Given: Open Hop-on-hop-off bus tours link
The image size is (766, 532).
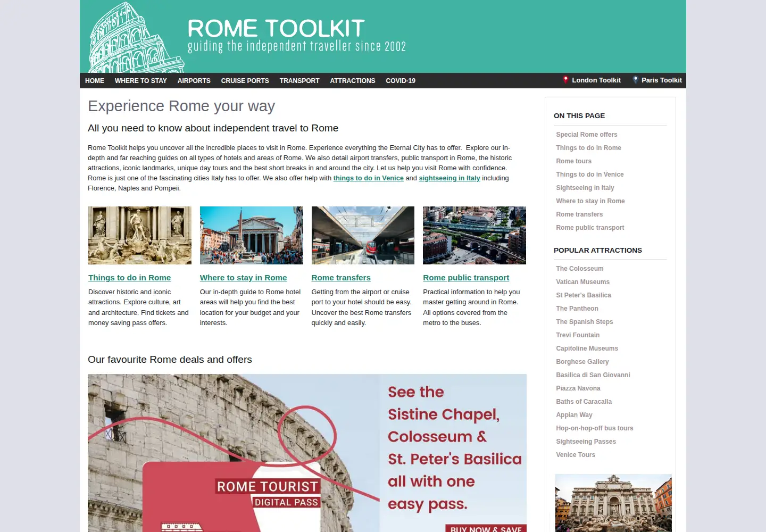Looking at the screenshot, I should pos(595,428).
